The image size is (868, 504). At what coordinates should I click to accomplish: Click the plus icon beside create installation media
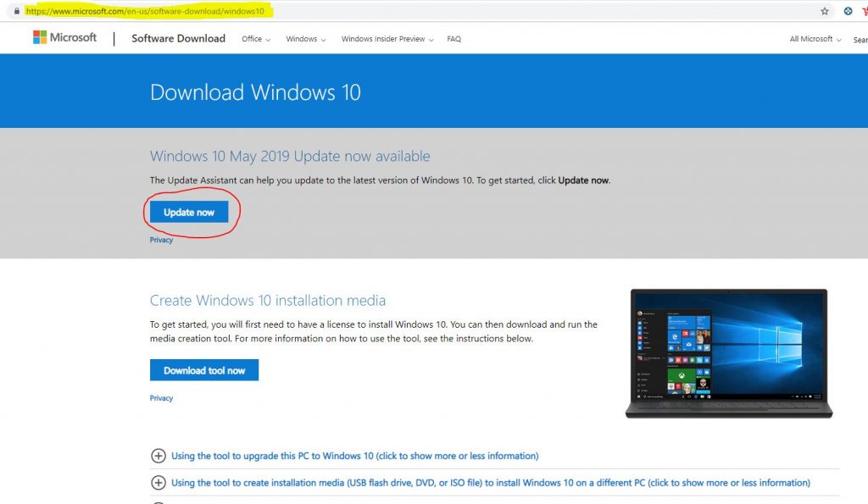[158, 483]
